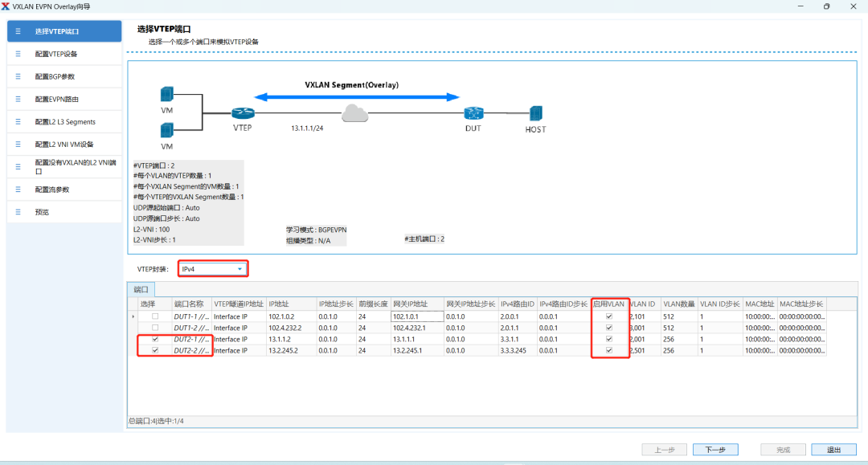Disable 启用VLAN for the DUT2-1 row
Viewport: 868px width, 465px height.
coord(609,340)
